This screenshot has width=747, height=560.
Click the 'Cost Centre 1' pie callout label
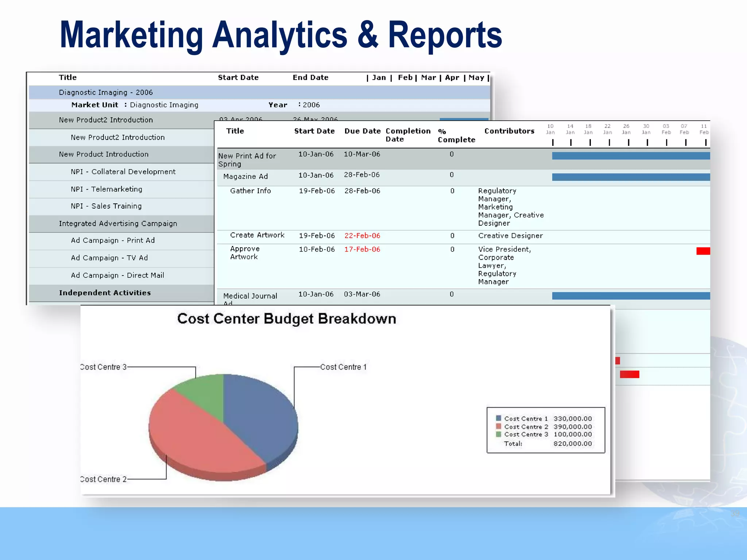tap(343, 367)
